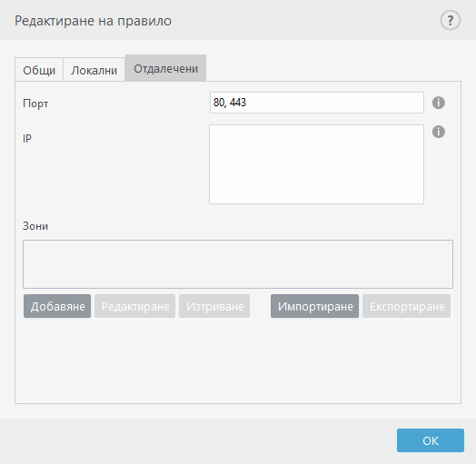Switch to the Общи tab
This screenshot has height=464, width=476.
(39, 70)
